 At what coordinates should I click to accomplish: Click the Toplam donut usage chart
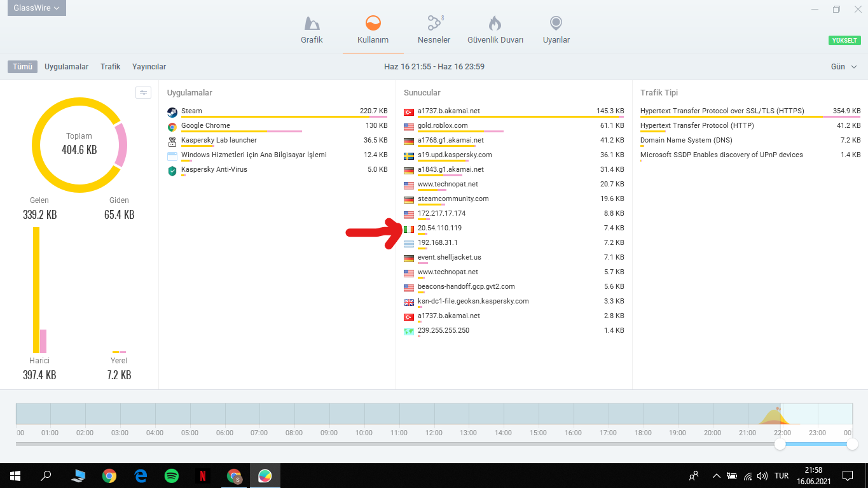(x=79, y=145)
